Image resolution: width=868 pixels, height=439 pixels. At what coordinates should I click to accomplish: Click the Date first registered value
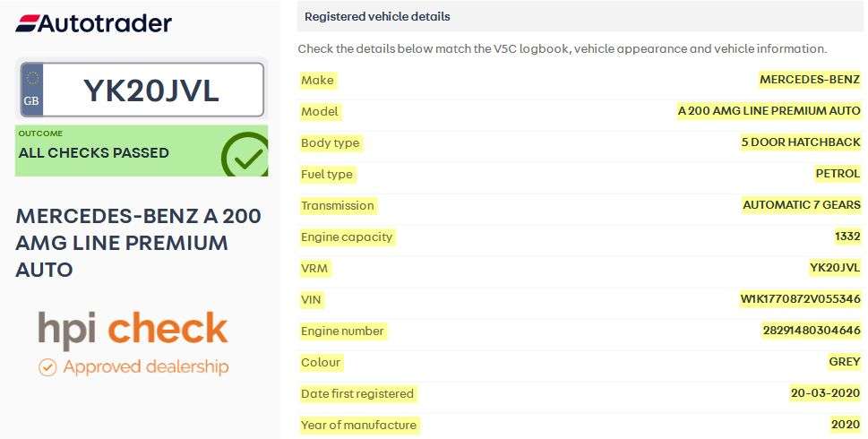825,393
